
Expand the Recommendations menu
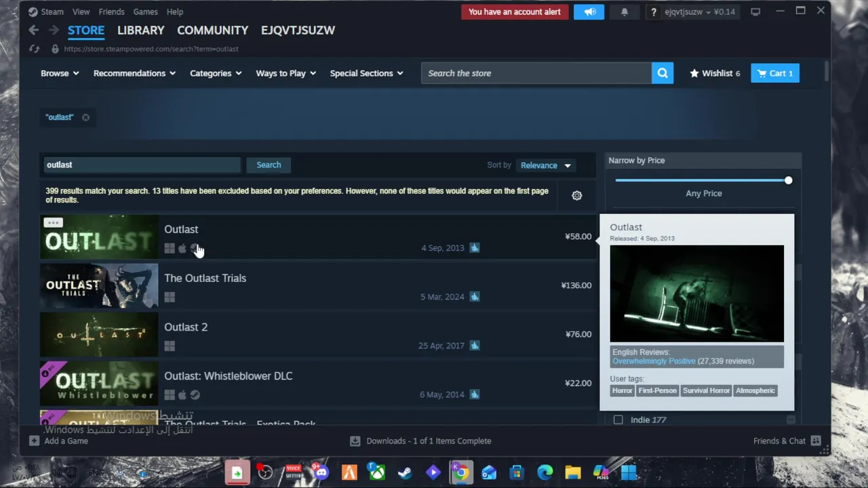pyautogui.click(x=134, y=73)
